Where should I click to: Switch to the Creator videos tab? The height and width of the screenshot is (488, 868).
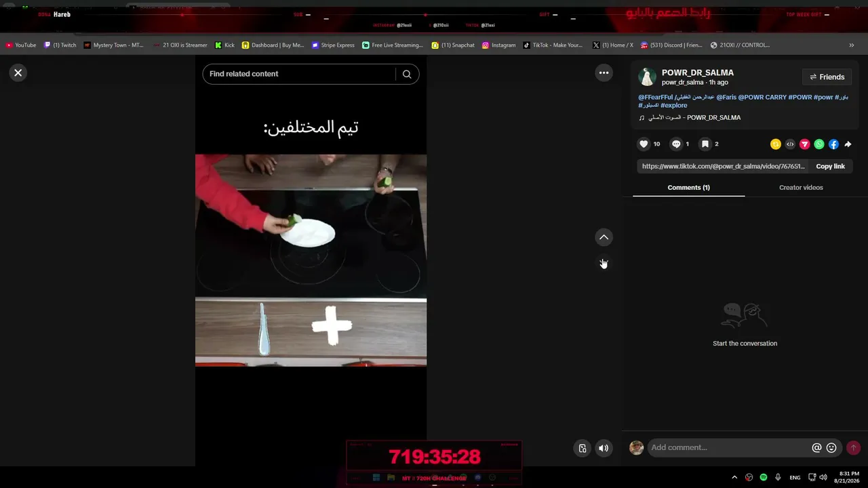coord(801,188)
